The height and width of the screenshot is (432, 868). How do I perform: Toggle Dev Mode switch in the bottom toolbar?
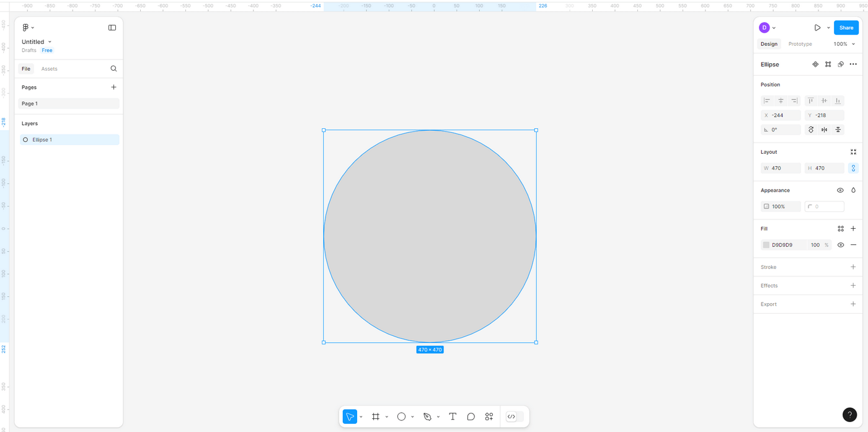click(x=515, y=417)
